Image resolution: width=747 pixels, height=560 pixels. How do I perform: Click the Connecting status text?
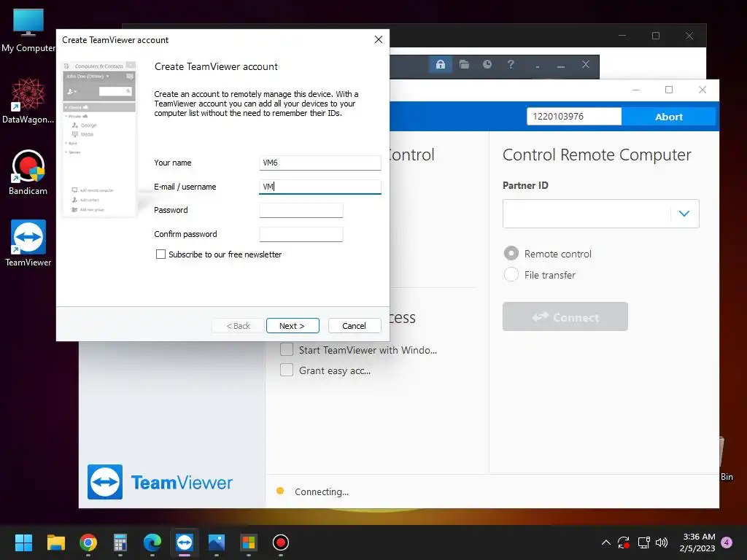pos(322,491)
